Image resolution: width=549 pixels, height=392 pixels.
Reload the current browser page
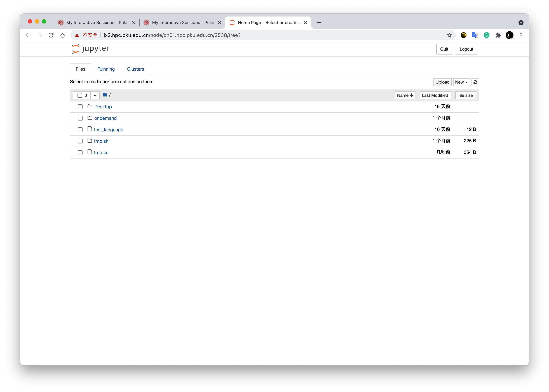pyautogui.click(x=51, y=35)
